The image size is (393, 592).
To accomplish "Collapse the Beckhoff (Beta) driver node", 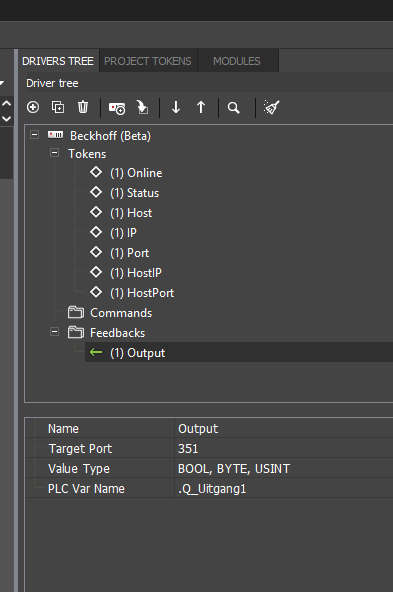I will (x=34, y=135).
